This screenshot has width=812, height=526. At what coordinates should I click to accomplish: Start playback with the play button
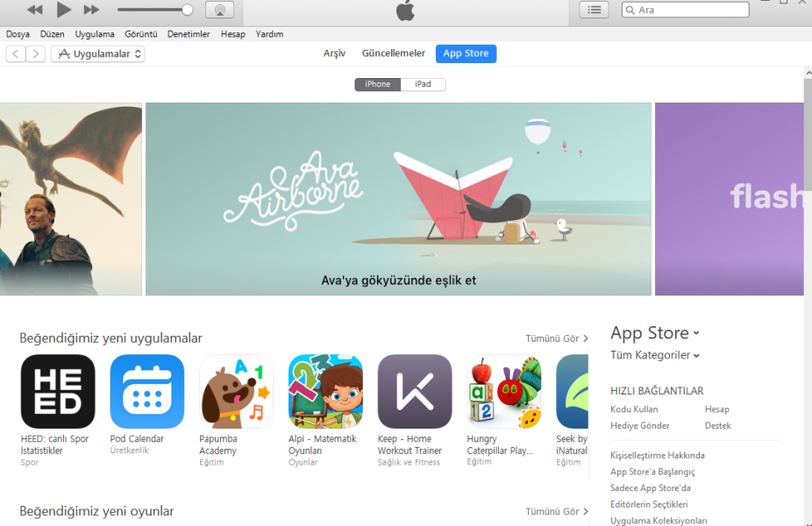pyautogui.click(x=63, y=9)
